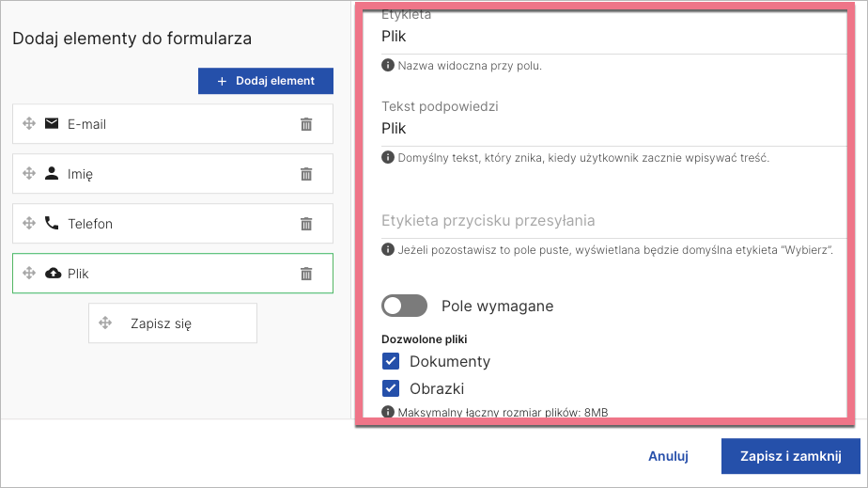868x488 pixels.
Task: Click the drag handle beside Imię
Action: pos(28,174)
